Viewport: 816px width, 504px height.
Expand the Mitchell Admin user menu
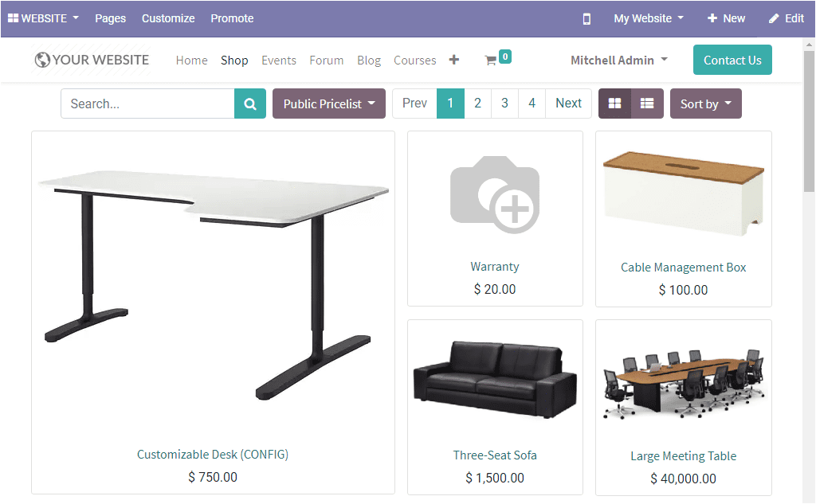coord(618,61)
